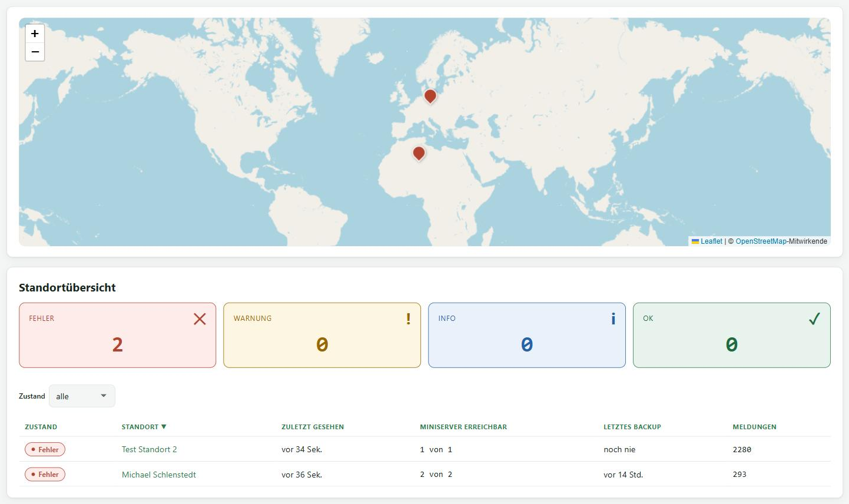This screenshot has width=849, height=504.
Task: Click Fehler badge in Test Standort 2 row
Action: [x=45, y=449]
